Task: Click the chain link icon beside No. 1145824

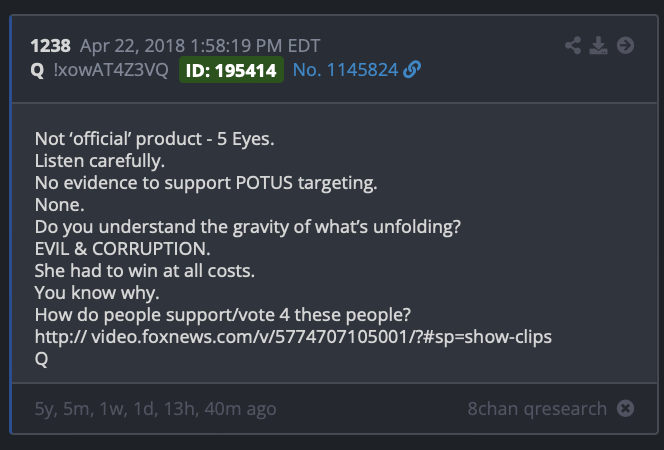Action: [x=412, y=69]
